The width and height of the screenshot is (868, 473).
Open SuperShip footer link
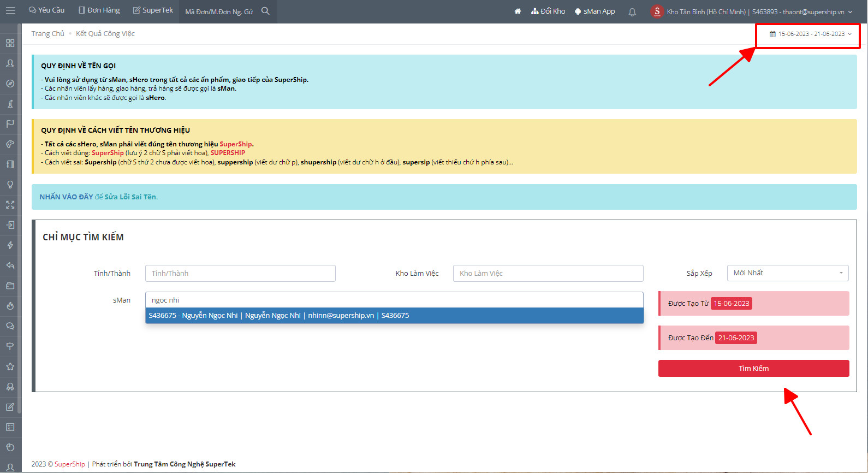(70, 464)
